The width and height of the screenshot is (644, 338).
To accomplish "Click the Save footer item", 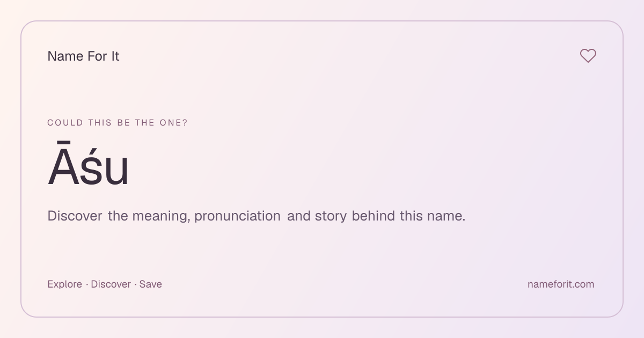I will (150, 284).
